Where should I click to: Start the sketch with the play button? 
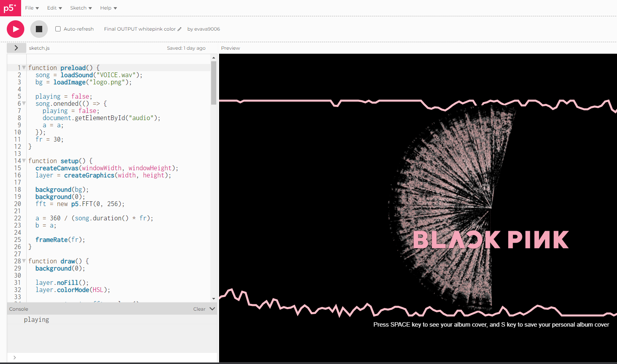[x=16, y=29]
